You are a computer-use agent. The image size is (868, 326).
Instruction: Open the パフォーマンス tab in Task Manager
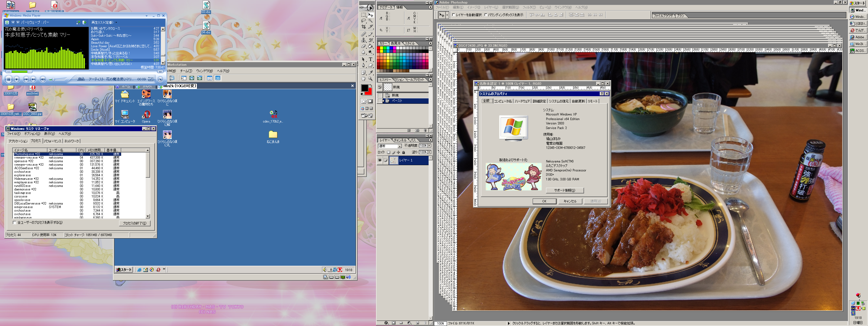pyautogui.click(x=53, y=141)
